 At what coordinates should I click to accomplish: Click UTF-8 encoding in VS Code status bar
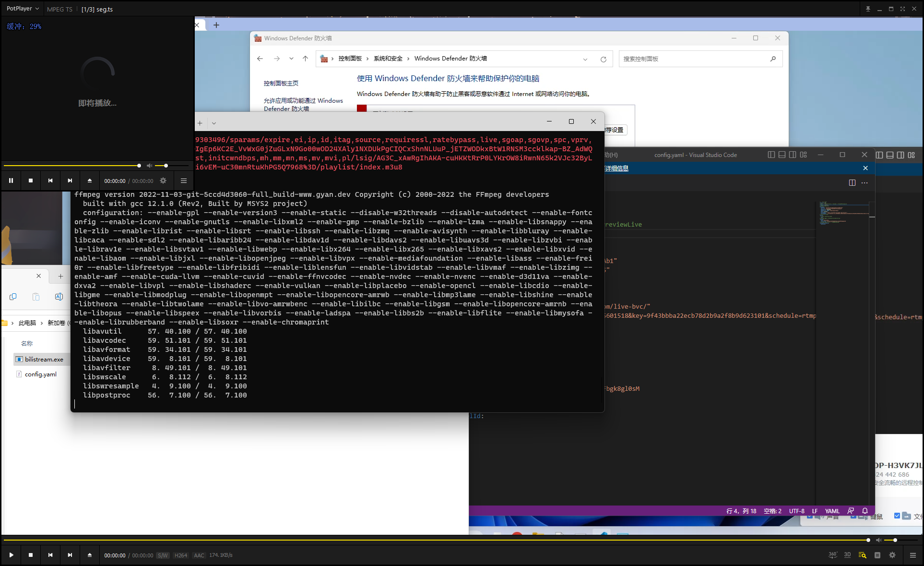pyautogui.click(x=796, y=511)
